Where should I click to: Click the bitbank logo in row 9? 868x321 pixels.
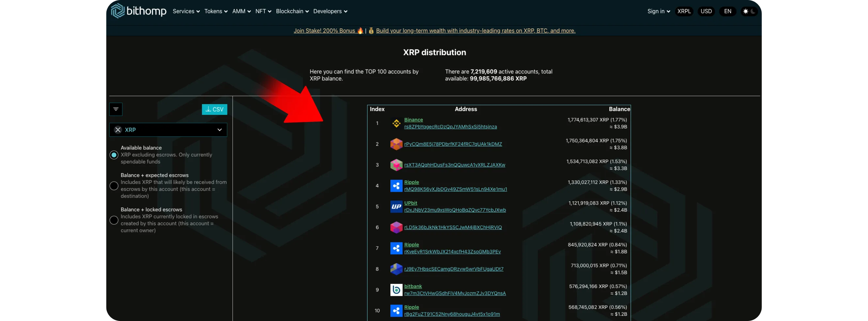(396, 290)
